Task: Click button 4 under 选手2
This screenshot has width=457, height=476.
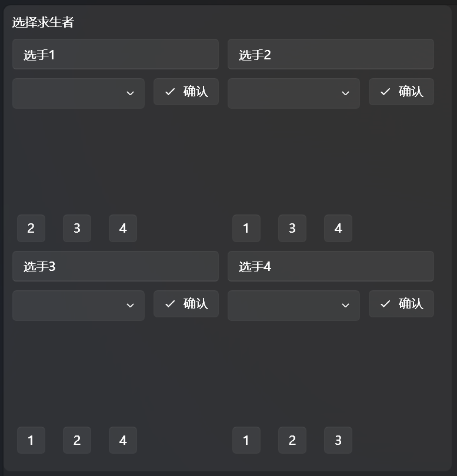Action: point(338,228)
